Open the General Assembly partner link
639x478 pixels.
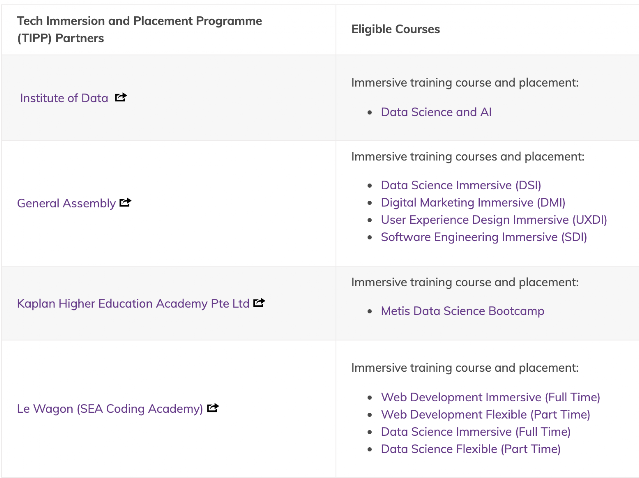pos(66,203)
